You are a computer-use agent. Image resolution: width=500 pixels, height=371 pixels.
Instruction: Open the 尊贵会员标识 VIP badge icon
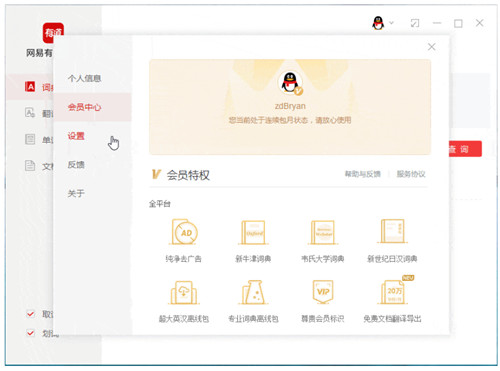coord(323,292)
